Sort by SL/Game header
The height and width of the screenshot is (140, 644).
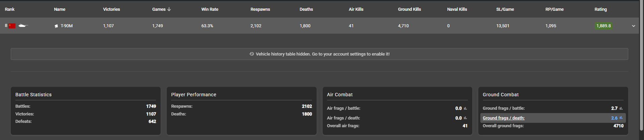pyautogui.click(x=505, y=9)
